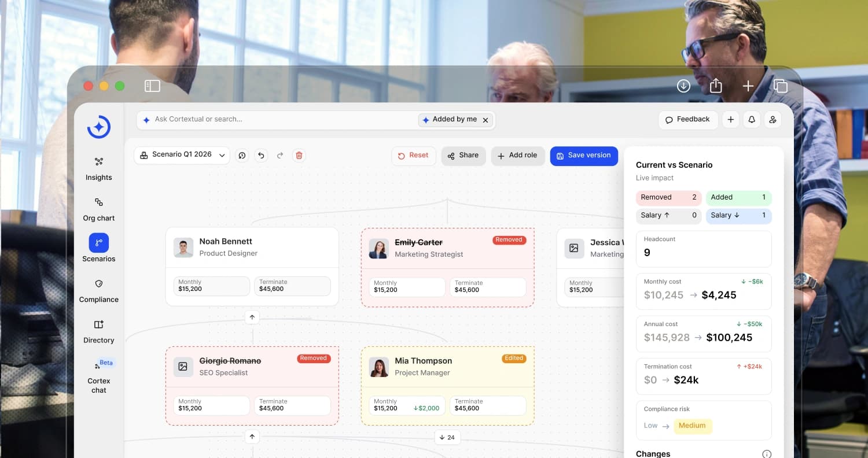Collapse branch with arrow under Giorgio Romano

click(x=252, y=437)
